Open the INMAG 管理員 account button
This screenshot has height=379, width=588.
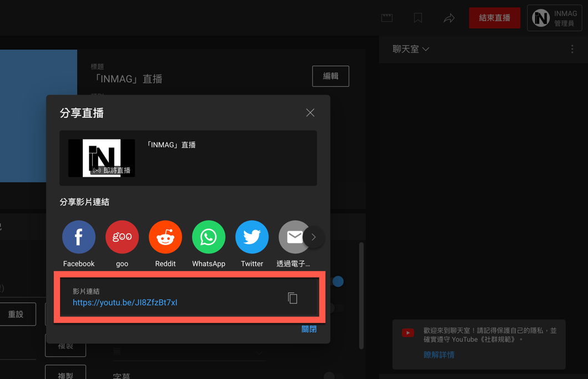pos(554,18)
